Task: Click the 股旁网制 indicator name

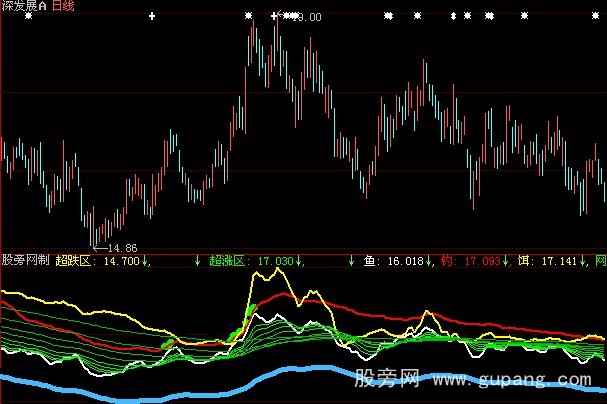Action: pyautogui.click(x=25, y=261)
